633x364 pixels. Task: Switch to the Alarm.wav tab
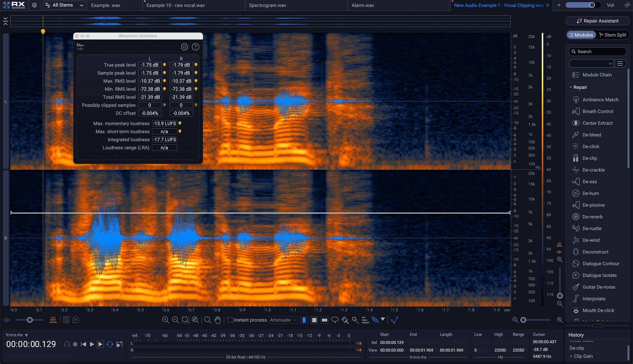[363, 5]
